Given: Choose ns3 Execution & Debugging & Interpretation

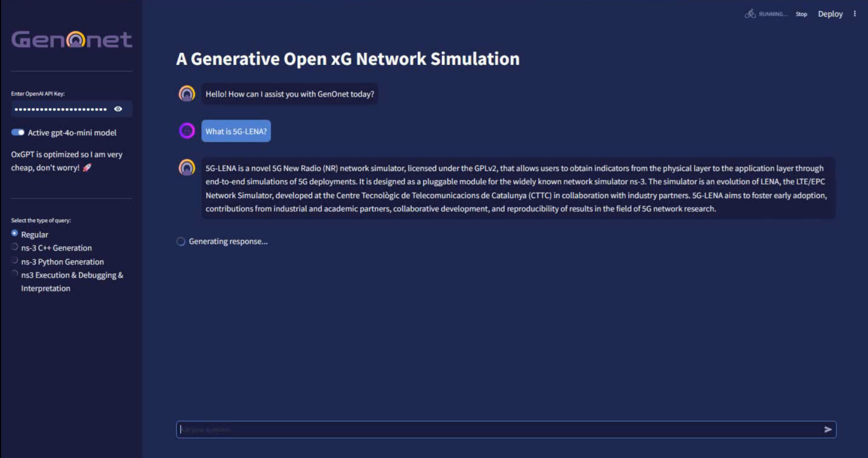Looking at the screenshot, I should 15,274.
